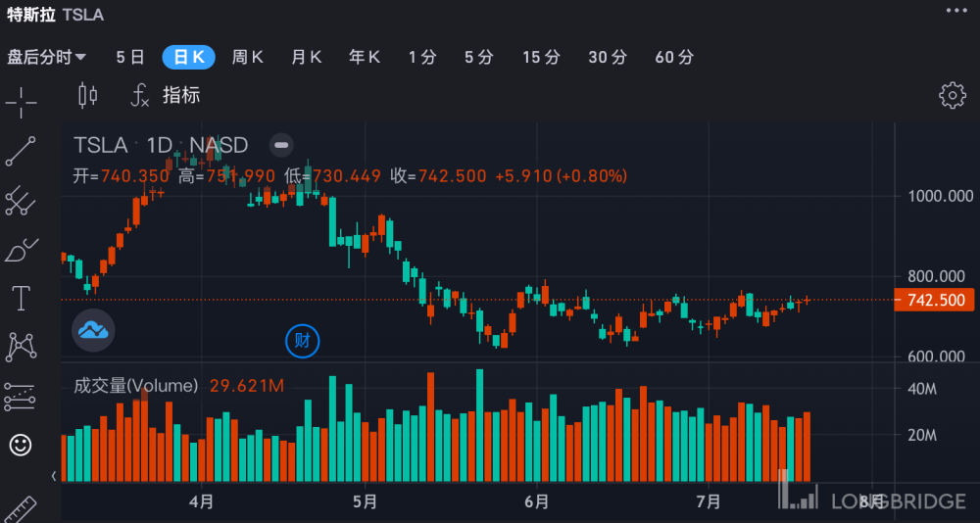
Task: Select the brush drawing tool
Action: [x=21, y=252]
